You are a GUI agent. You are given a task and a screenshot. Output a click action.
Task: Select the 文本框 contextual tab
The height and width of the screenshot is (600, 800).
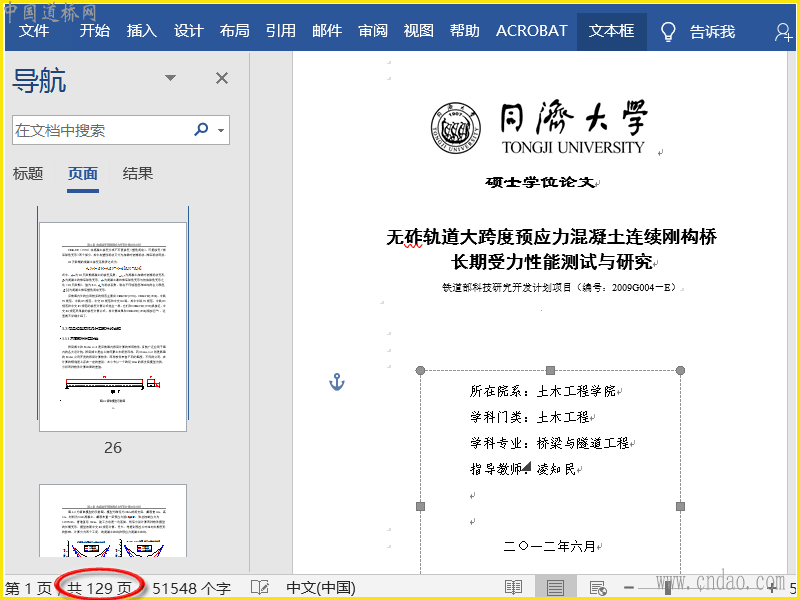[x=612, y=31]
